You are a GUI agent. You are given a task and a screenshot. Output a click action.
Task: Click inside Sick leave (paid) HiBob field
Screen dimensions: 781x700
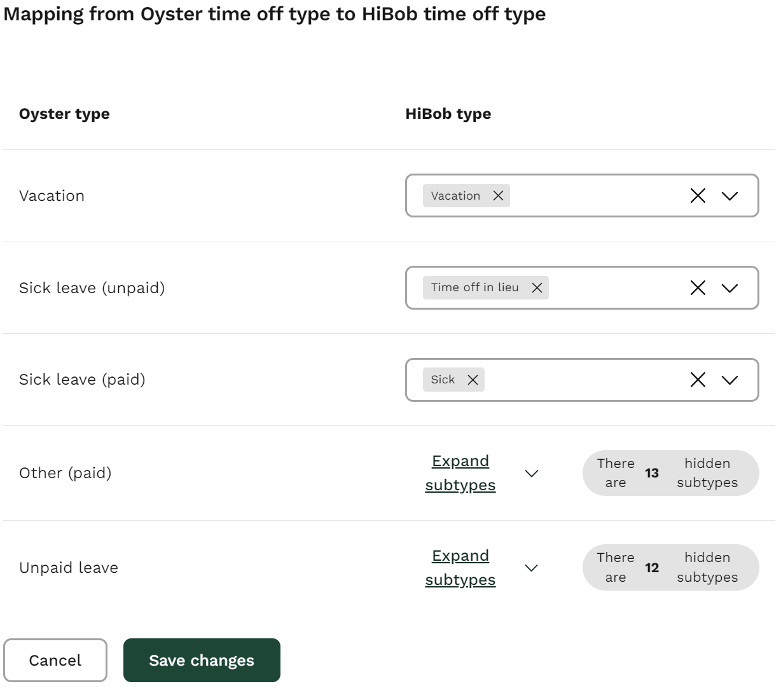pyautogui.click(x=582, y=380)
